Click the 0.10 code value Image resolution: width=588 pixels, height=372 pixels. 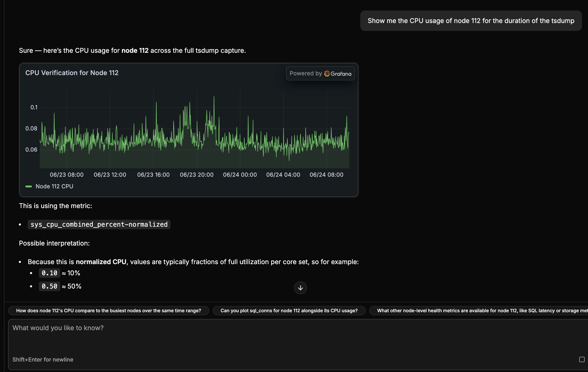(49, 273)
